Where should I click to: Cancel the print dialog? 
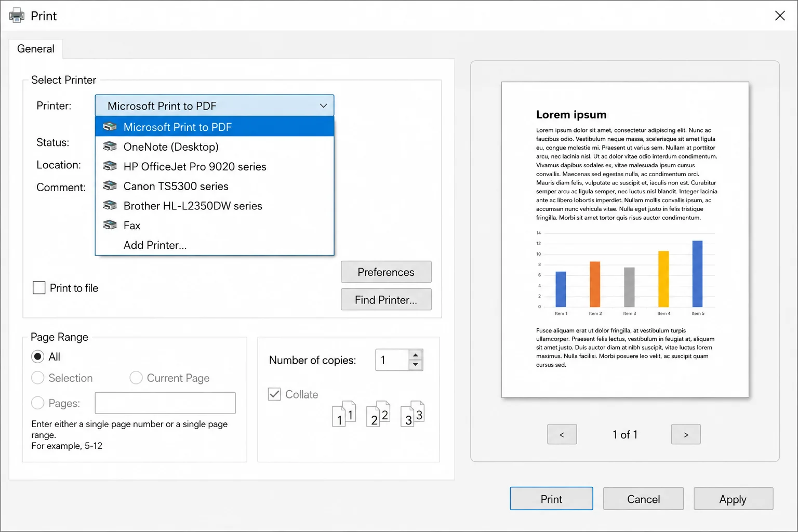click(643, 499)
